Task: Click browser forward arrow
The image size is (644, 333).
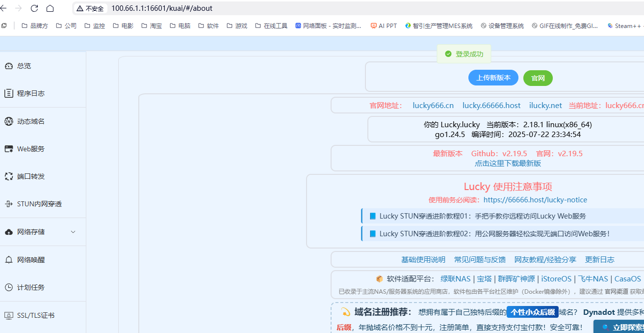Action: pos(19,8)
